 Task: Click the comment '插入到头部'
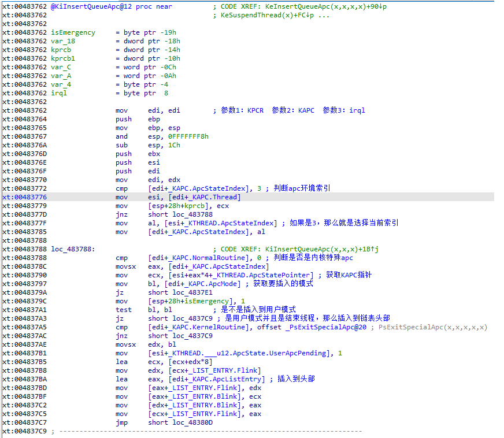pos(296,379)
